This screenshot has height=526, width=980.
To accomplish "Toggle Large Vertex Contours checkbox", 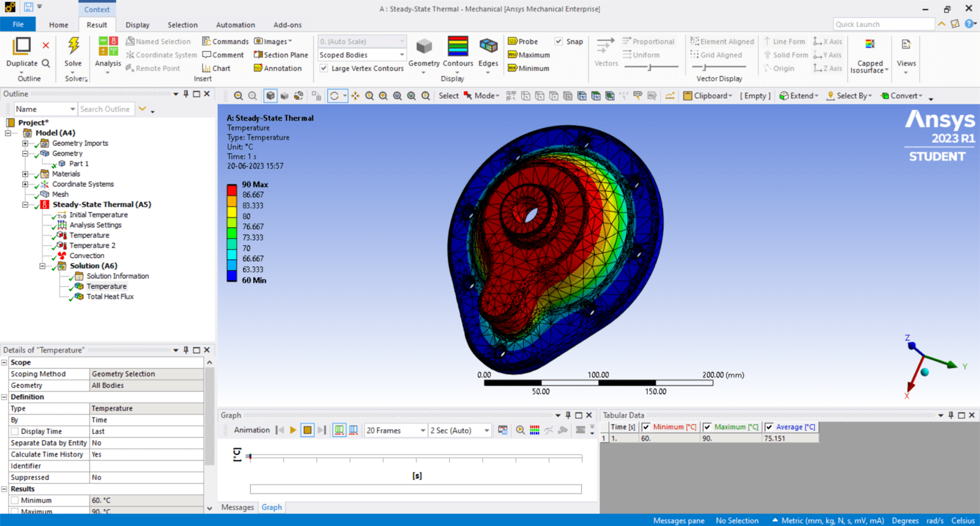I will click(324, 68).
